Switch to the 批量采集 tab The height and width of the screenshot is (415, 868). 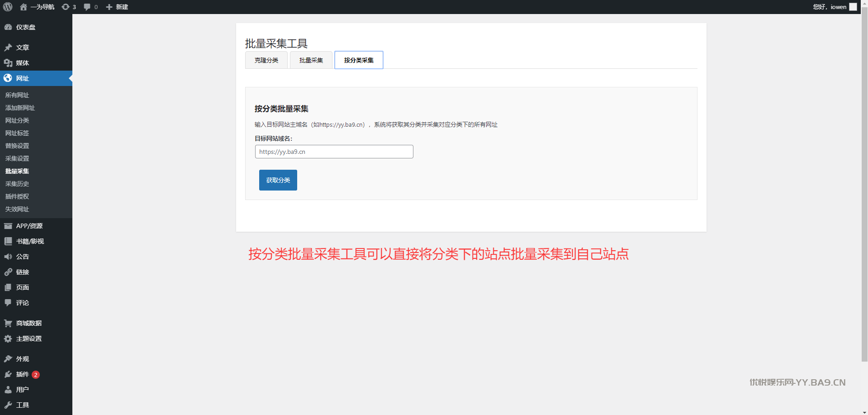pyautogui.click(x=311, y=60)
